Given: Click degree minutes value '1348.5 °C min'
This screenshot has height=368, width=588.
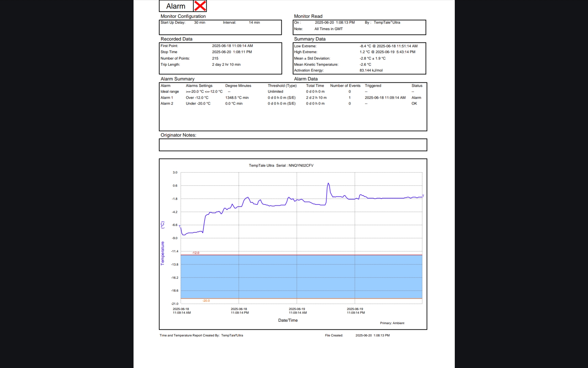Looking at the screenshot, I should [237, 98].
